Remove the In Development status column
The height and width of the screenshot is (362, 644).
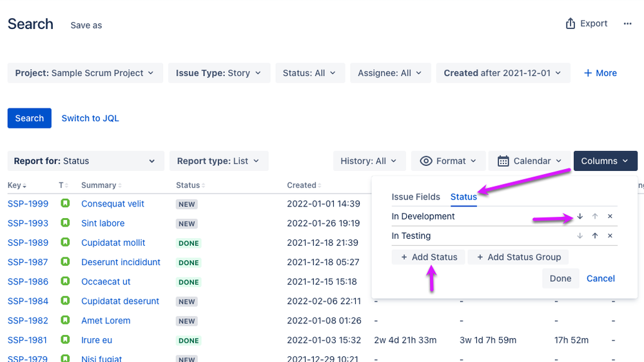tap(610, 216)
